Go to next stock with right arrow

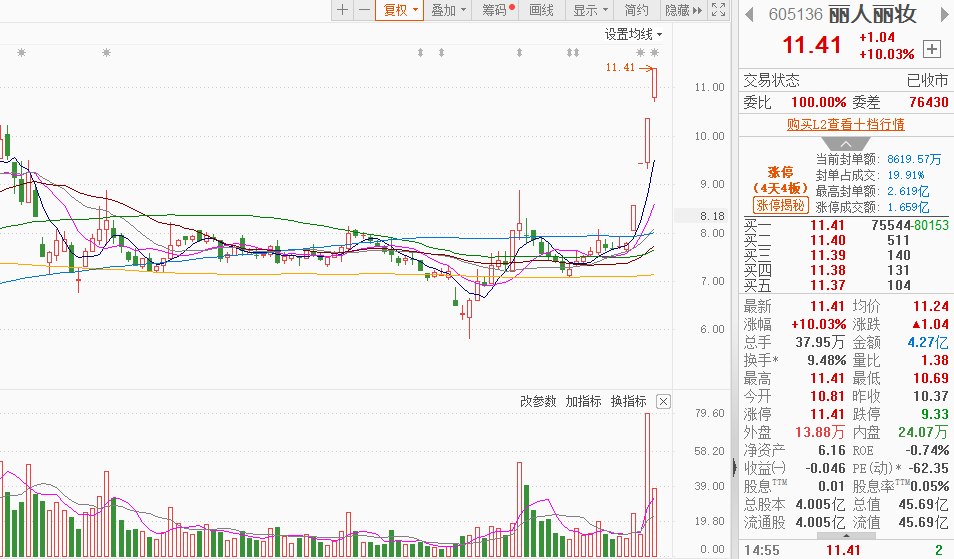click(944, 14)
